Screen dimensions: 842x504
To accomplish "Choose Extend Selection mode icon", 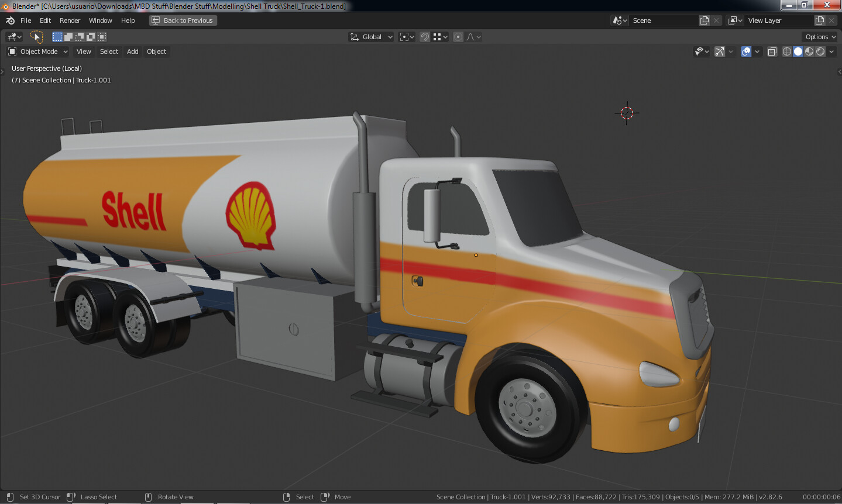I will point(68,37).
